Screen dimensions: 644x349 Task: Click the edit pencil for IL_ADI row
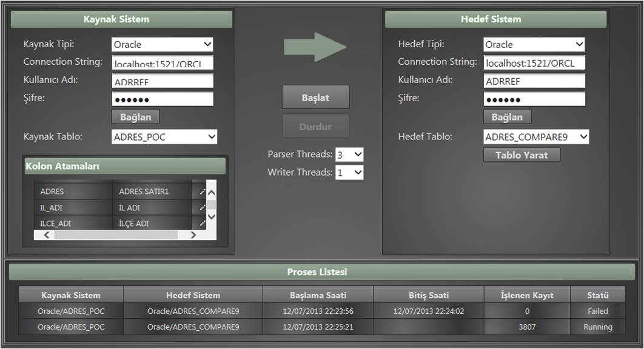pos(201,208)
